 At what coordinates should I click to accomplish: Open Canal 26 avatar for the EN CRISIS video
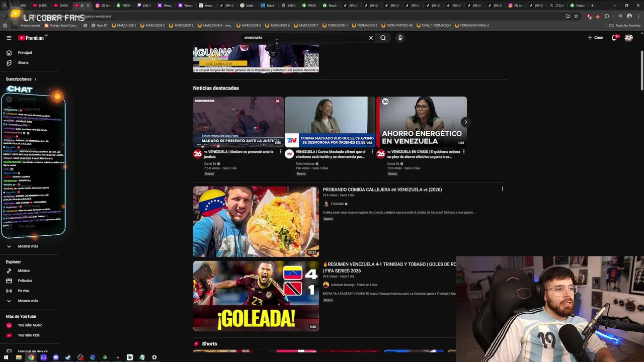click(381, 154)
